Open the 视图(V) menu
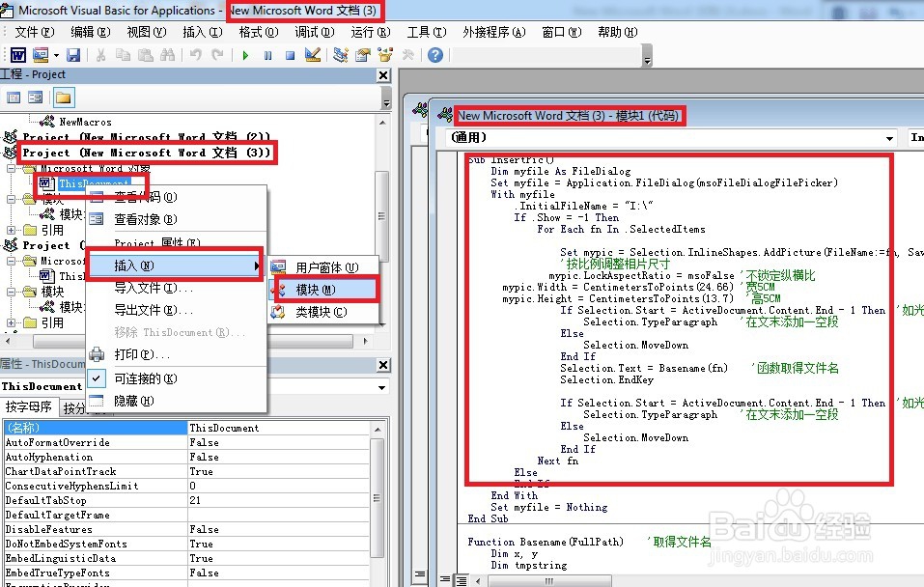The image size is (924, 587). [x=146, y=32]
